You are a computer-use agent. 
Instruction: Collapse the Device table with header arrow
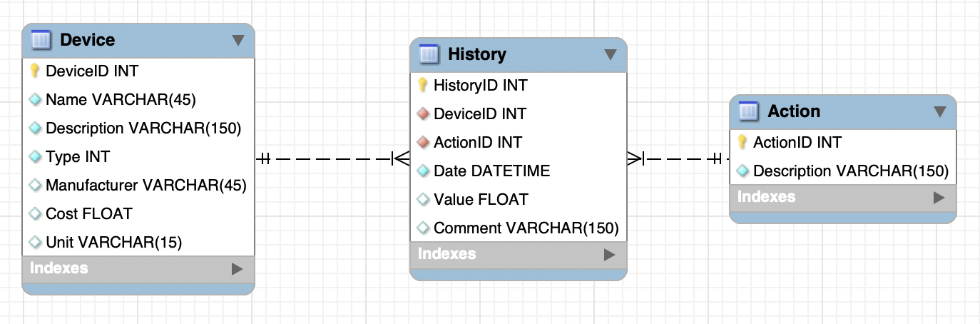(238, 41)
